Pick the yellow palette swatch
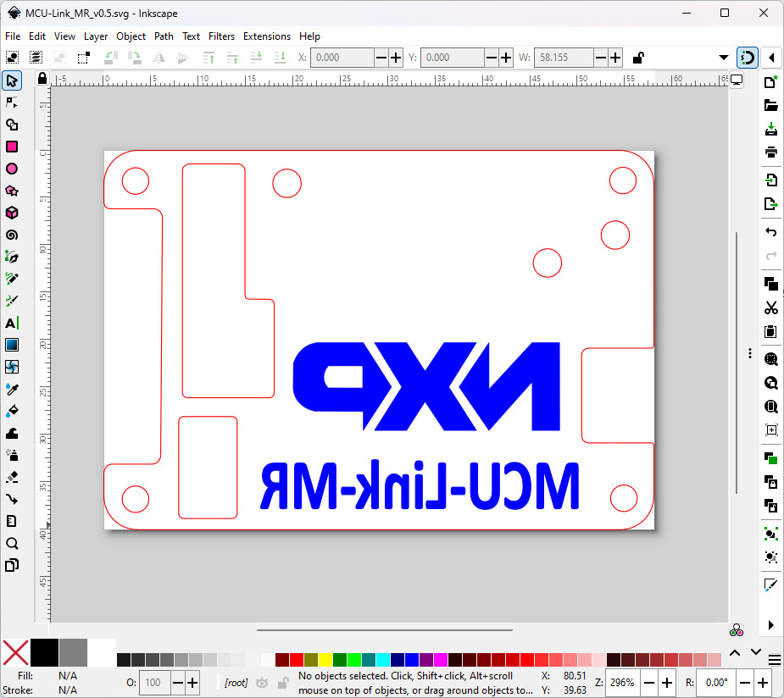The image size is (784, 698). [x=325, y=660]
